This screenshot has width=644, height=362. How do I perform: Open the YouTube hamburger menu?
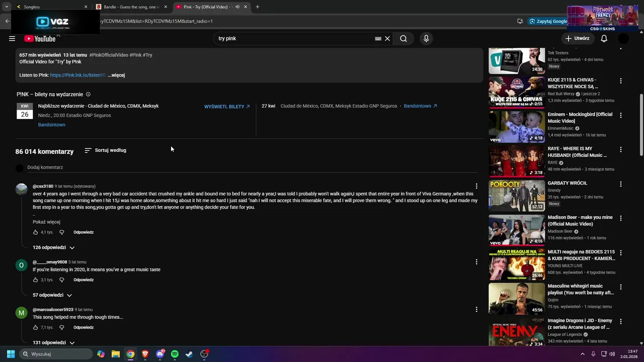(12, 39)
